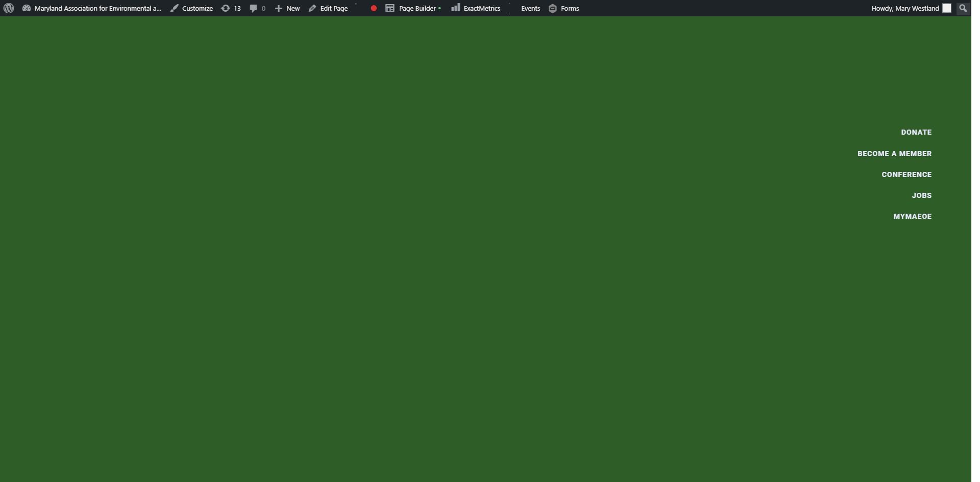Image resolution: width=980 pixels, height=482 pixels.
Task: Click the site dashboard gauge icon
Action: 27,8
